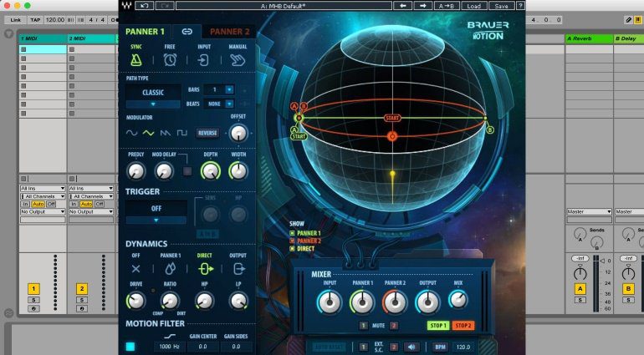Toggle Ext S.C. 1 button
The width and height of the screenshot is (644, 355).
click(x=364, y=347)
